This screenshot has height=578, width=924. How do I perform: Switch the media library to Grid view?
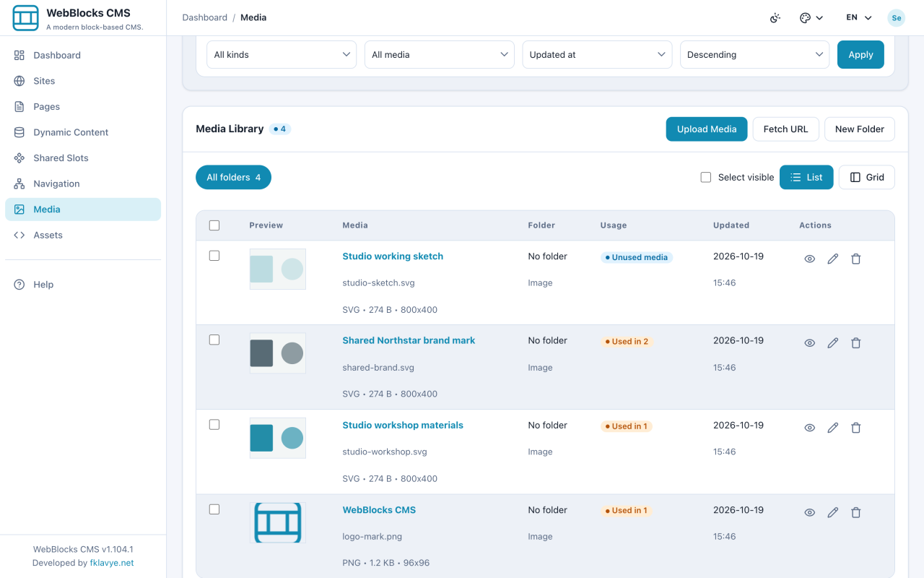coord(867,177)
